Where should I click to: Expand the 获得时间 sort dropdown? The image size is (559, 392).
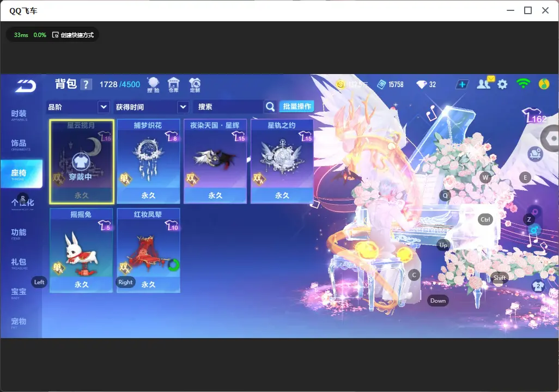151,107
